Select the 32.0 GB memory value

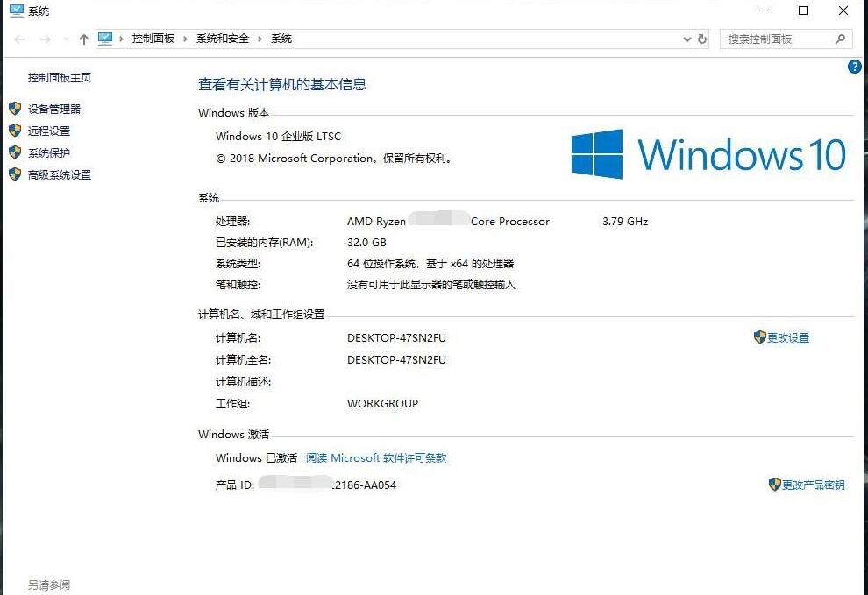click(366, 243)
